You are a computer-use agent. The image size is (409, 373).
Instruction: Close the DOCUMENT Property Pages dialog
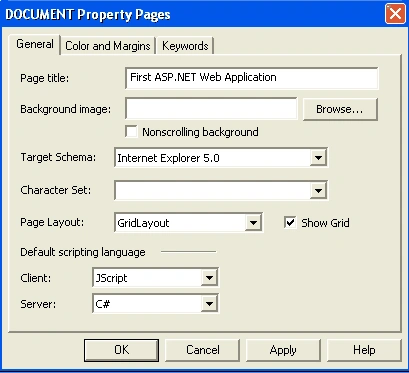395,14
